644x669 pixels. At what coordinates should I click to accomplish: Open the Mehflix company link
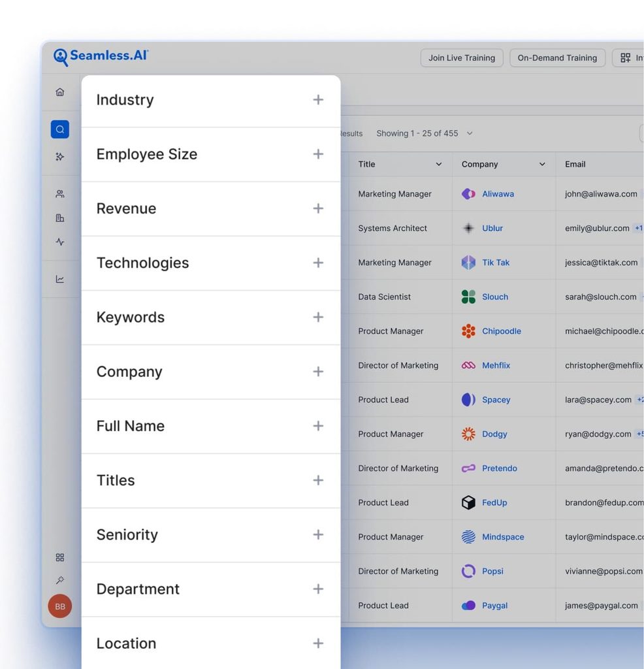point(496,366)
